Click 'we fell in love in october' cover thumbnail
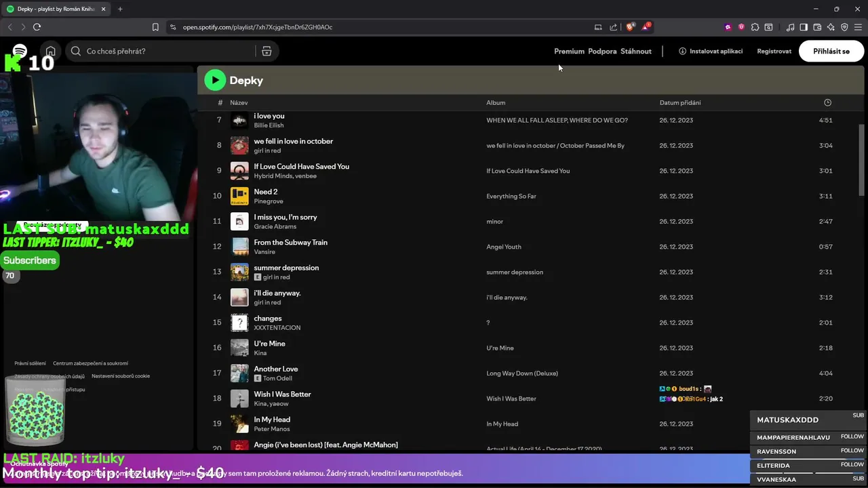The width and height of the screenshot is (868, 488). (x=239, y=145)
